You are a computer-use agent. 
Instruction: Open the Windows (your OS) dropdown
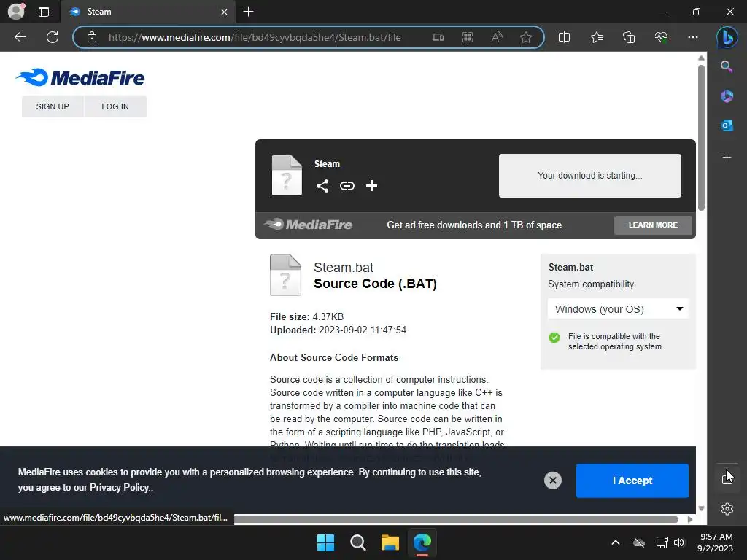(x=618, y=309)
